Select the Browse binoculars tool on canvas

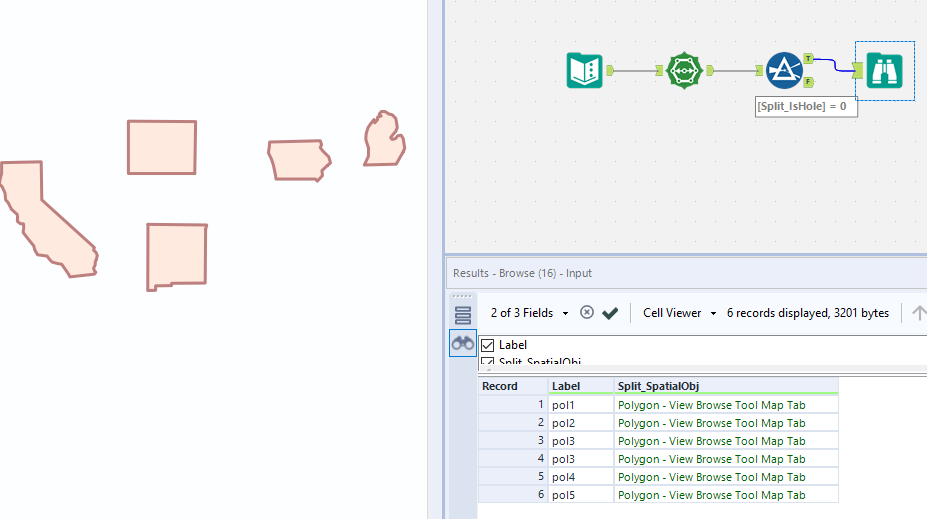[884, 70]
